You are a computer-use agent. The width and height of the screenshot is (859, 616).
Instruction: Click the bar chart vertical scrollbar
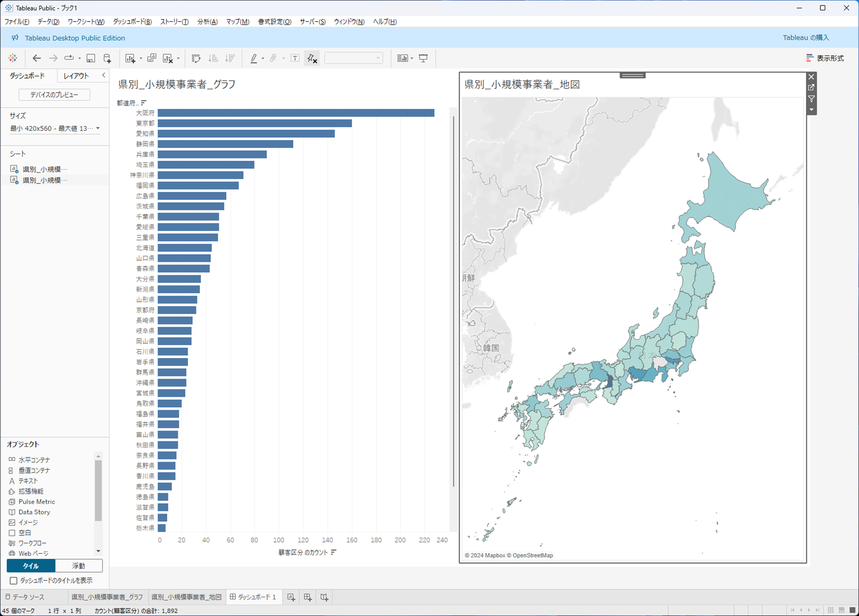click(x=453, y=301)
